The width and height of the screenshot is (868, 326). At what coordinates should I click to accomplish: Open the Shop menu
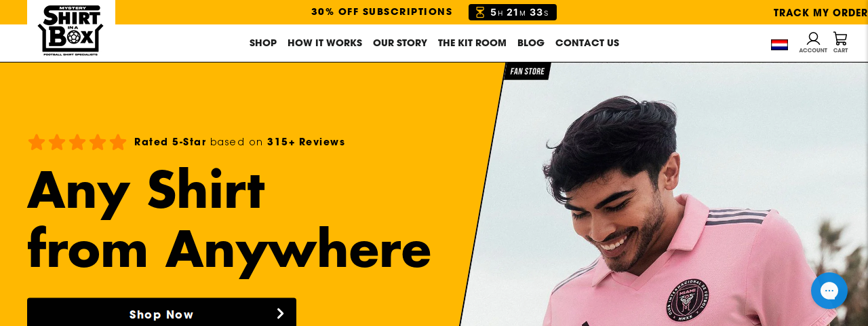[263, 43]
